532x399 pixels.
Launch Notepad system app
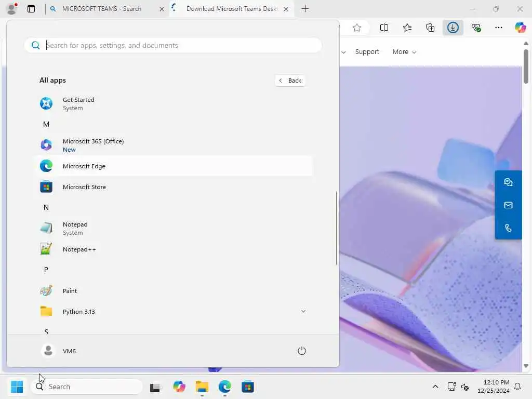pos(173,229)
